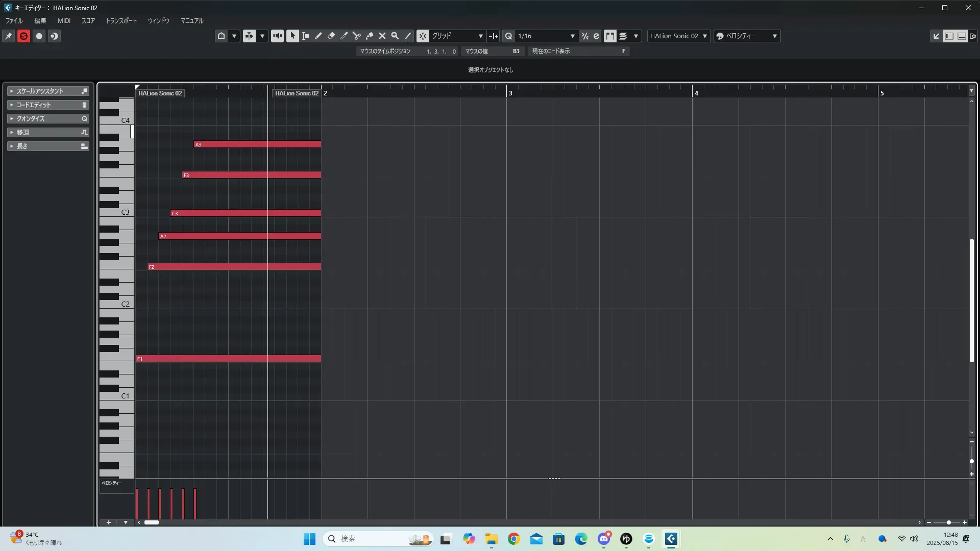Toggle the Snap on/off button
This screenshot has height=551, width=980.
coord(423,36)
